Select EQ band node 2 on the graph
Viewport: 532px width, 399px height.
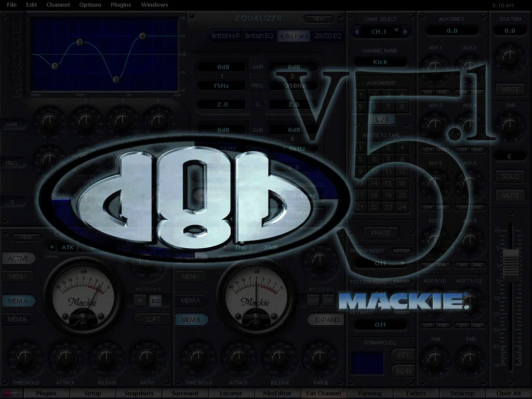(x=79, y=43)
